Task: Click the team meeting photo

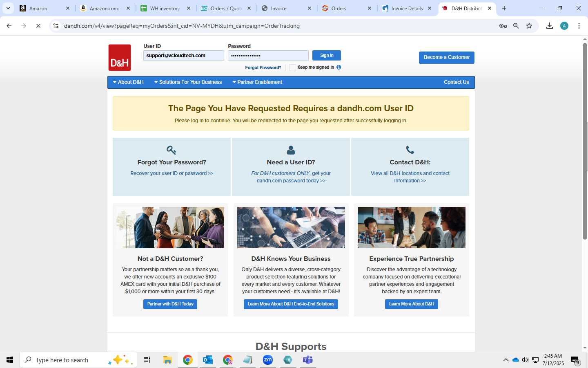Action: pyautogui.click(x=412, y=227)
